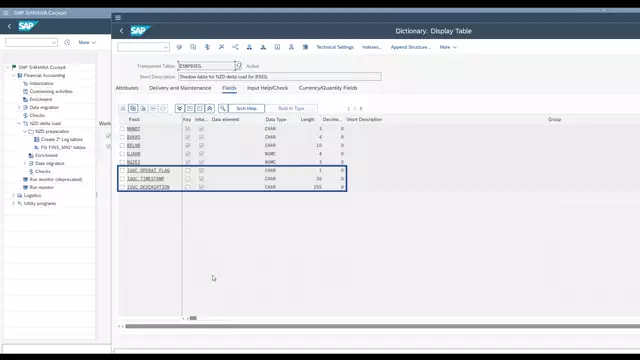640x360 pixels.
Task: Click the wide horizontal scrollbar at window bottom
Action: 382,326
